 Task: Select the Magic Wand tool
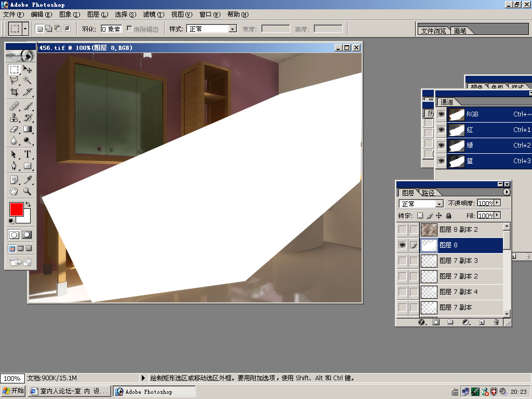coord(28,81)
